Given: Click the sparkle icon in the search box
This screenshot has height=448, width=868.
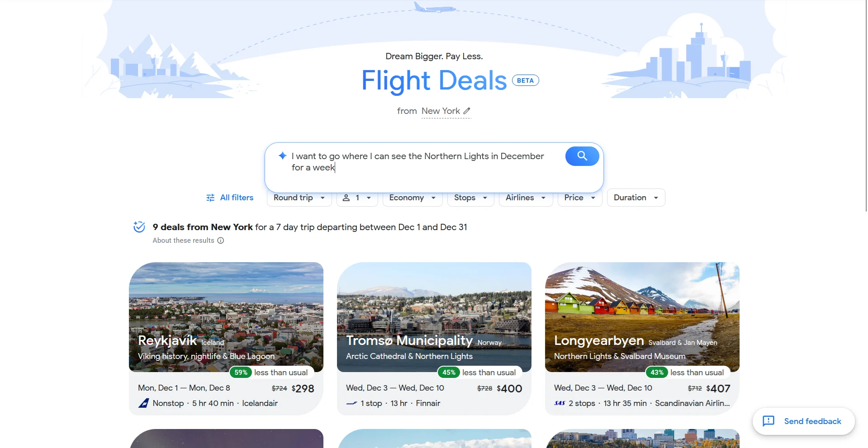Looking at the screenshot, I should (x=282, y=156).
